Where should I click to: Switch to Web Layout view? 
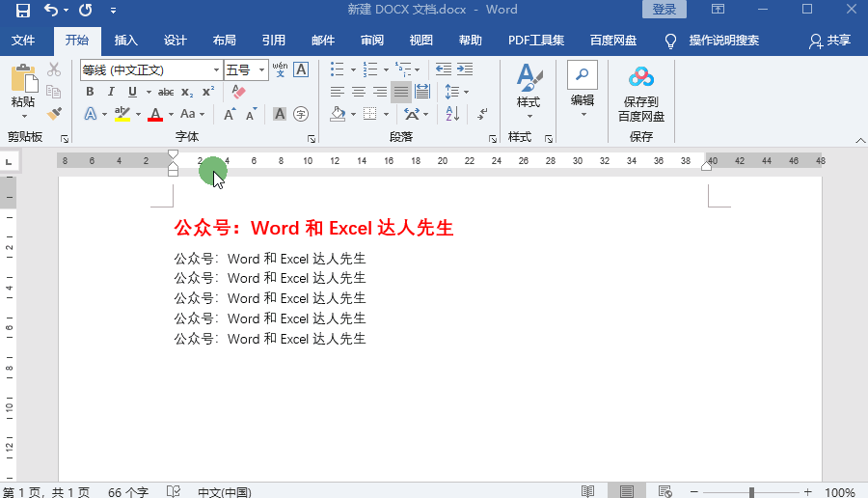coord(665,491)
